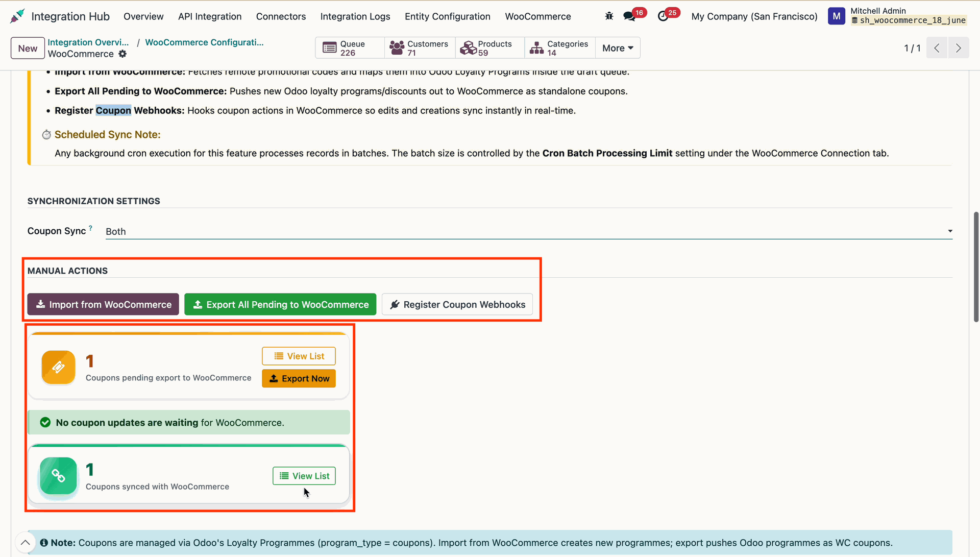Viewport: 980px width, 557px height.
Task: Open the Integration Logs menu
Action: coord(355,16)
